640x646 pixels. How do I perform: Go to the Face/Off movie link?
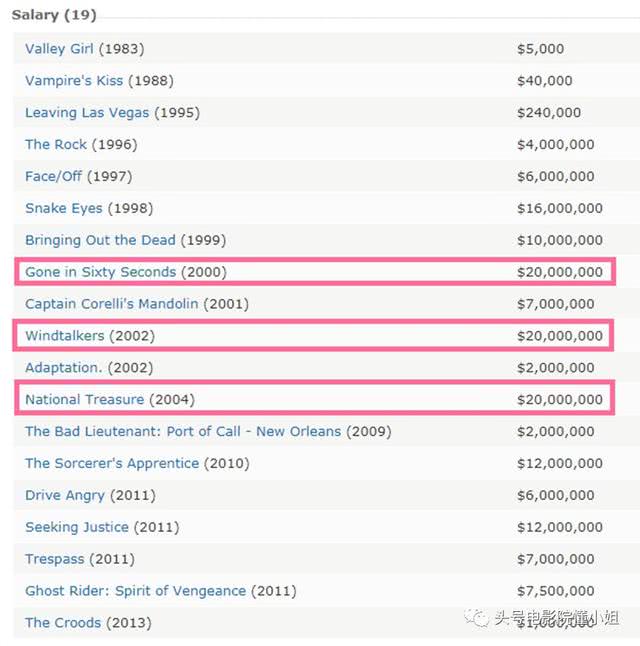click(54, 177)
